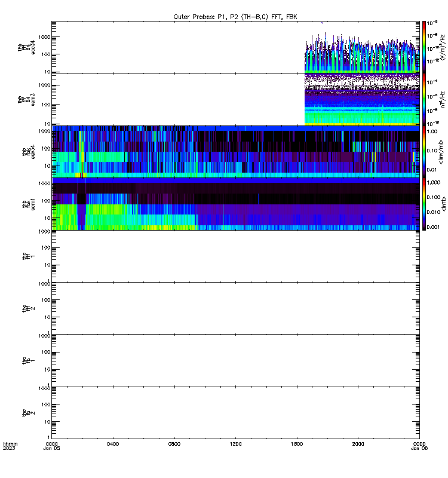Click the "nT²/Hz" color bar unit label

(x=443, y=99)
